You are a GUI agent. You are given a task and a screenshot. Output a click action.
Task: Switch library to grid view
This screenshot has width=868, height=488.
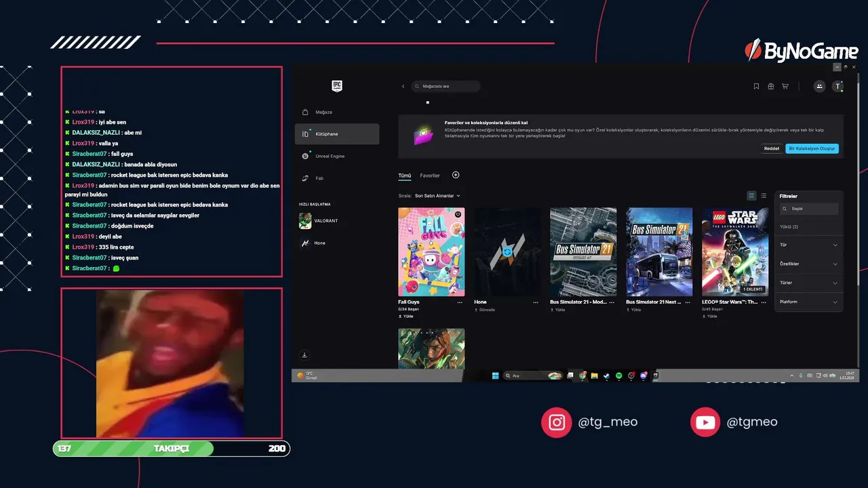(751, 196)
